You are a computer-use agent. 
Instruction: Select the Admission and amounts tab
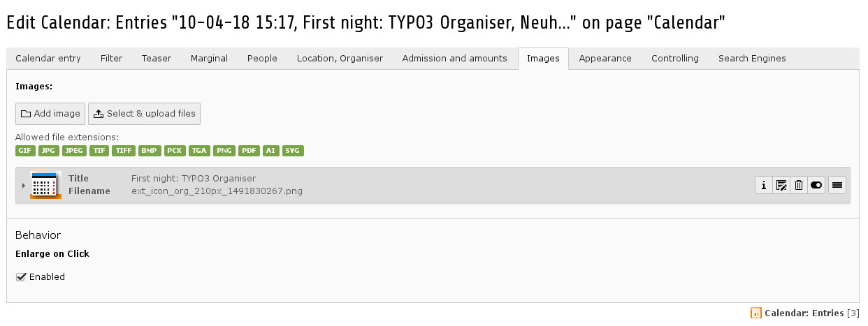point(455,59)
